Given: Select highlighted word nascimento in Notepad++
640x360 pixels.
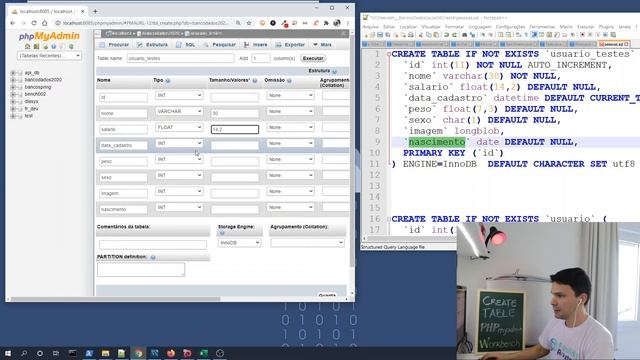Looking at the screenshot, I should 437,142.
